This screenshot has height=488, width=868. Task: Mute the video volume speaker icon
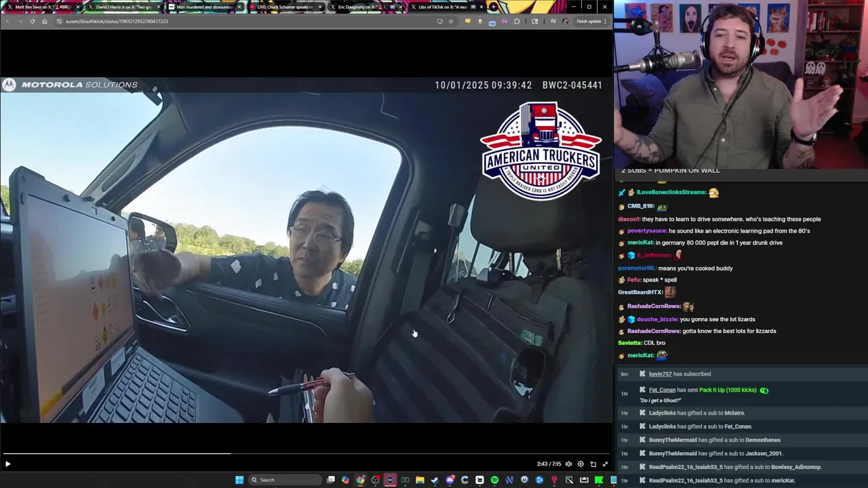pyautogui.click(x=568, y=464)
